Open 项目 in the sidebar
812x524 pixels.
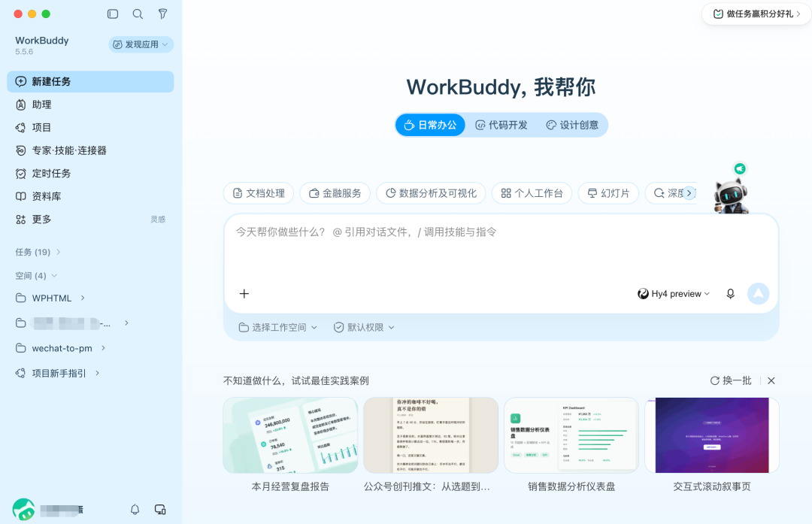point(90,127)
